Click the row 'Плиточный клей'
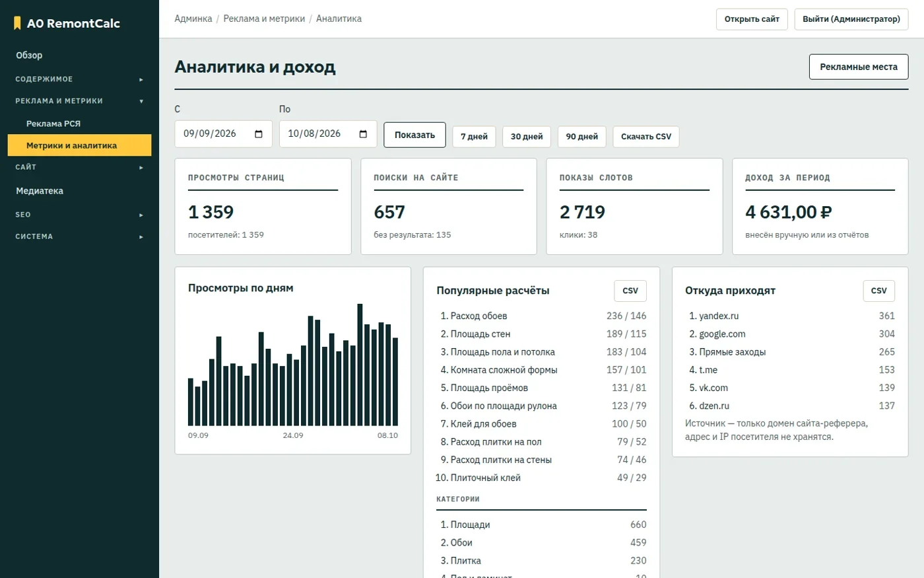924x578 pixels. pyautogui.click(x=541, y=478)
